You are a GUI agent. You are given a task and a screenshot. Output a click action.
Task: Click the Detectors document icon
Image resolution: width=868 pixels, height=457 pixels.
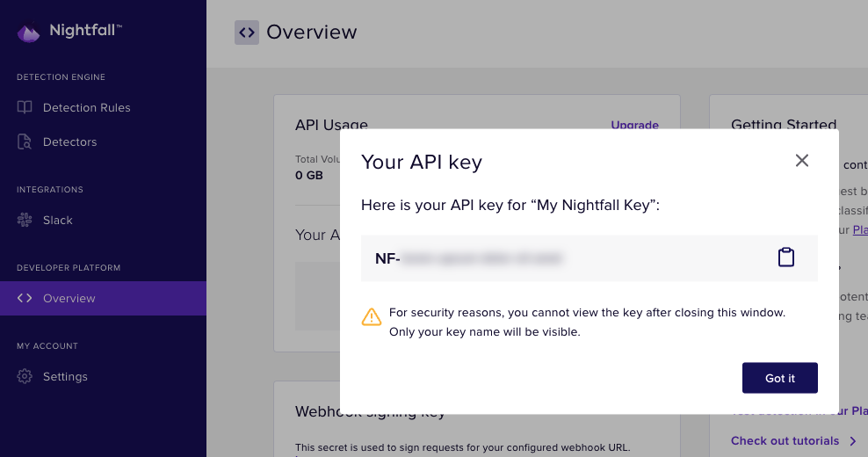[x=25, y=141]
